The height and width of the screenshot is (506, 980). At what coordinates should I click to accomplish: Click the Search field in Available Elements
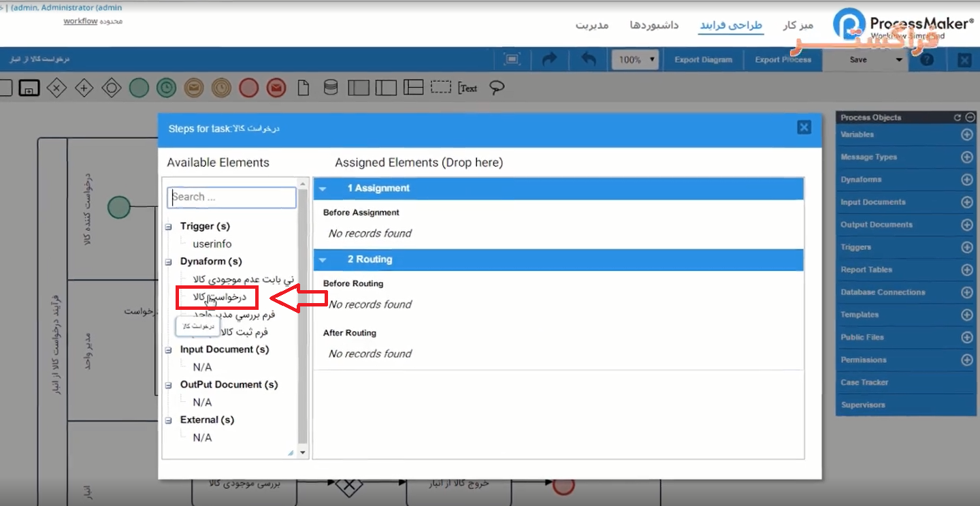[231, 197]
